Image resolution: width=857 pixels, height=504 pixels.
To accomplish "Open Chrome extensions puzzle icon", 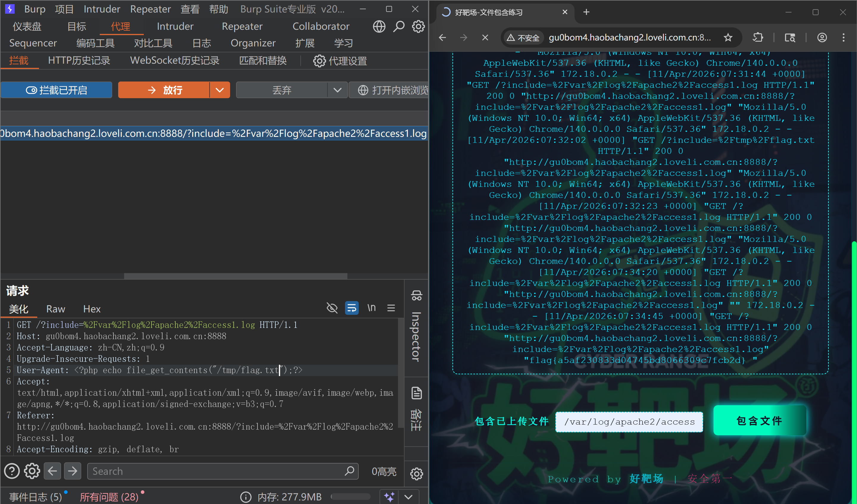I will (758, 37).
